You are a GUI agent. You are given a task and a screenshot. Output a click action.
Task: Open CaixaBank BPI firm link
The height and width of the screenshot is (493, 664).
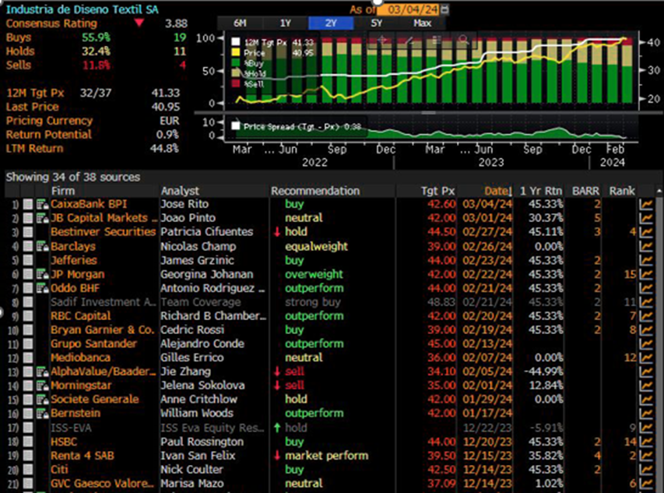pos(89,204)
